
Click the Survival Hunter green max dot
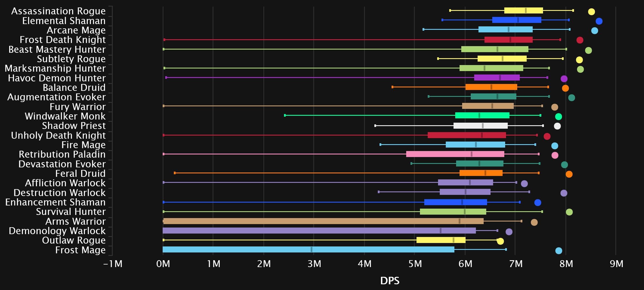click(x=569, y=212)
